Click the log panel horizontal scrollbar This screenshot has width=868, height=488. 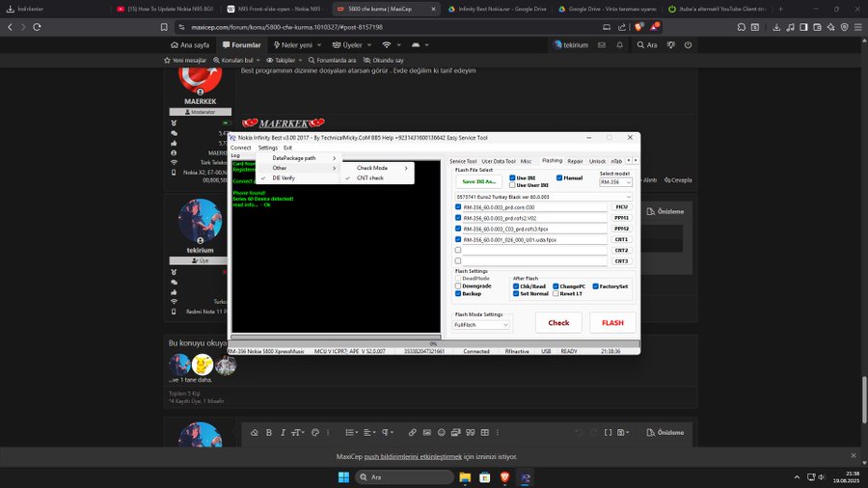click(336, 337)
